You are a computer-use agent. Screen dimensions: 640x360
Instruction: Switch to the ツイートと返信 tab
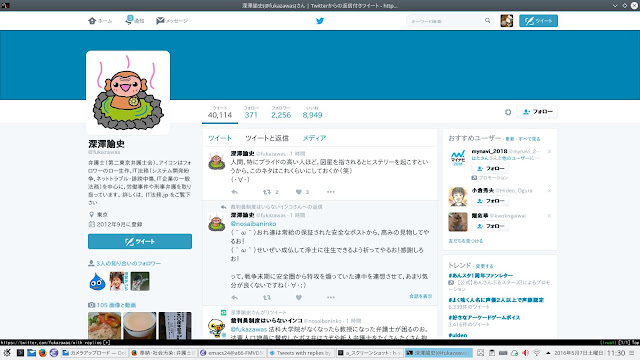tap(267, 138)
